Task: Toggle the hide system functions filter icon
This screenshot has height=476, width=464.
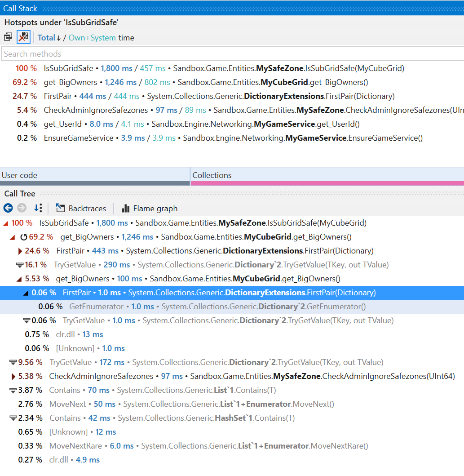Action: coord(23,37)
